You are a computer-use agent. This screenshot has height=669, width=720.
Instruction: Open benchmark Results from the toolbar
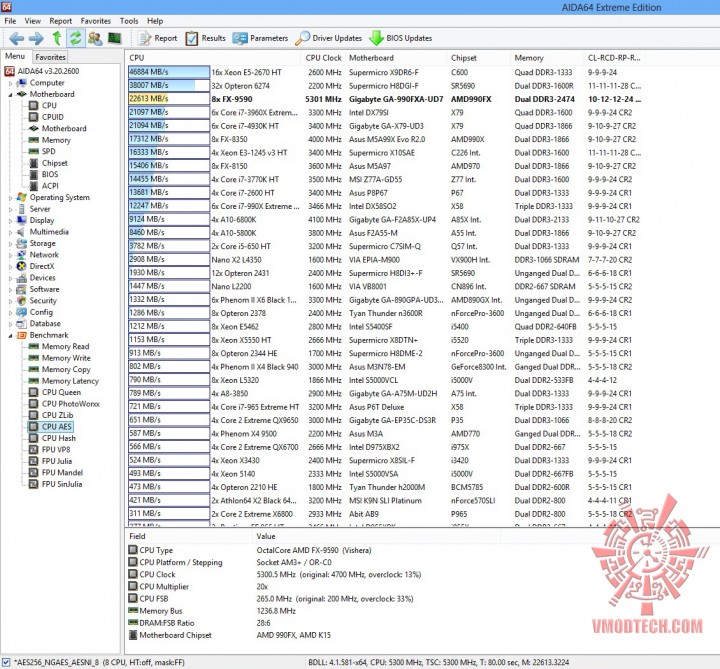click(x=205, y=38)
